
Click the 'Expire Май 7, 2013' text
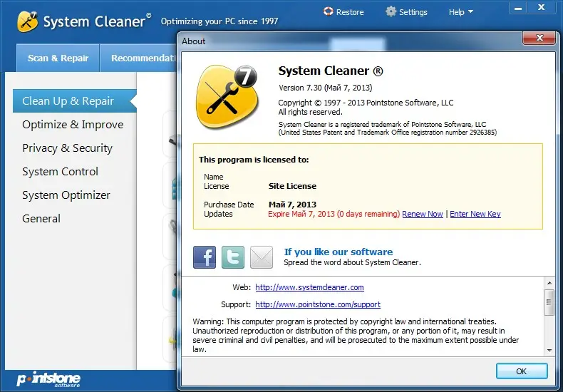[x=301, y=214]
